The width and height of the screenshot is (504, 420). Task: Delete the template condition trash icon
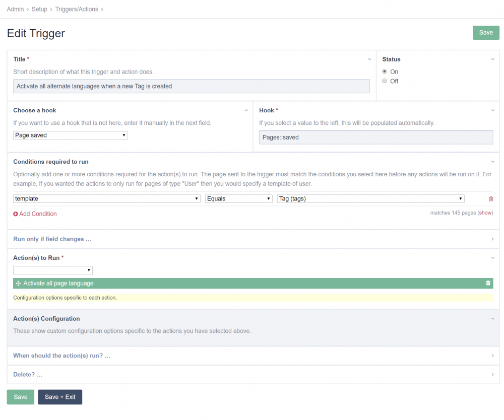(491, 199)
